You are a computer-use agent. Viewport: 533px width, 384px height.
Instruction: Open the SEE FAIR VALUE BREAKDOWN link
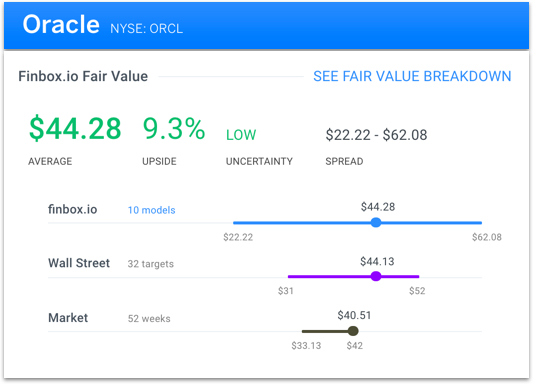412,76
